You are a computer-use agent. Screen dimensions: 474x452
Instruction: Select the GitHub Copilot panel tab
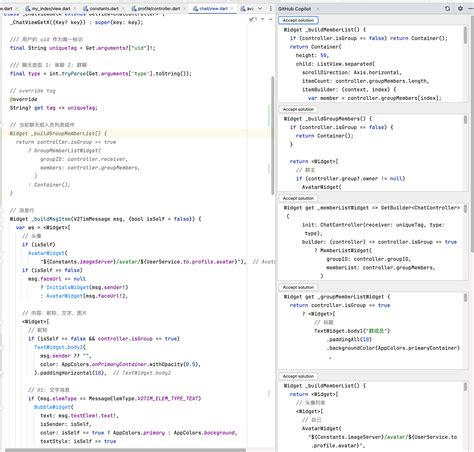pyautogui.click(x=295, y=9)
